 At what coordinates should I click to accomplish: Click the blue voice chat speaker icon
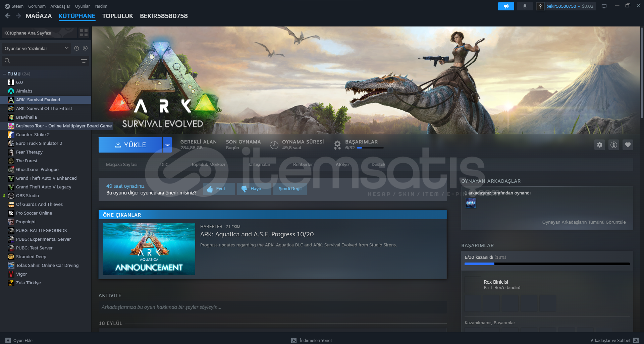(506, 6)
